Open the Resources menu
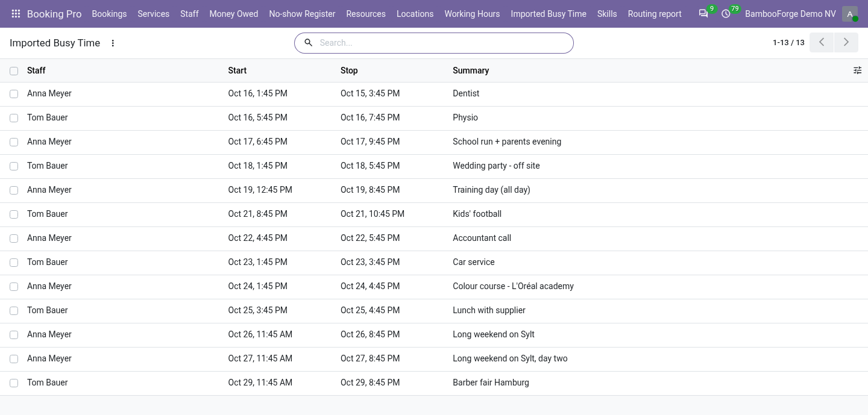 tap(366, 14)
